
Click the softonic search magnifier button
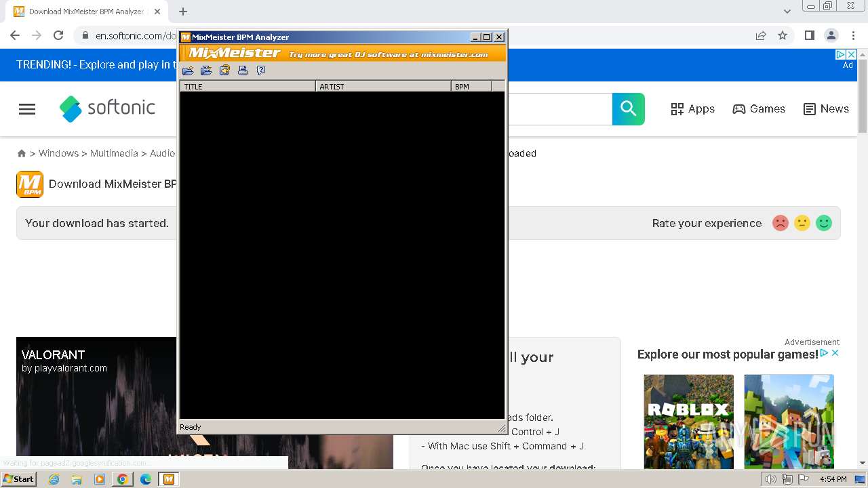point(629,109)
